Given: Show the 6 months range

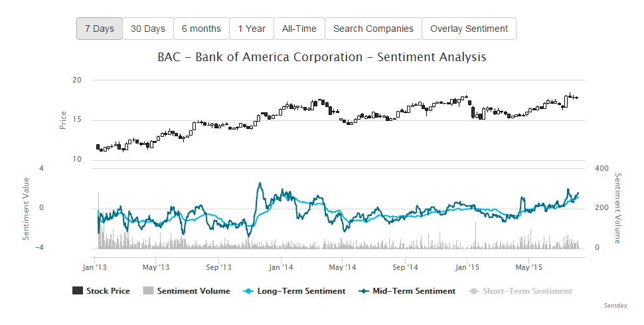Looking at the screenshot, I should tap(201, 29).
